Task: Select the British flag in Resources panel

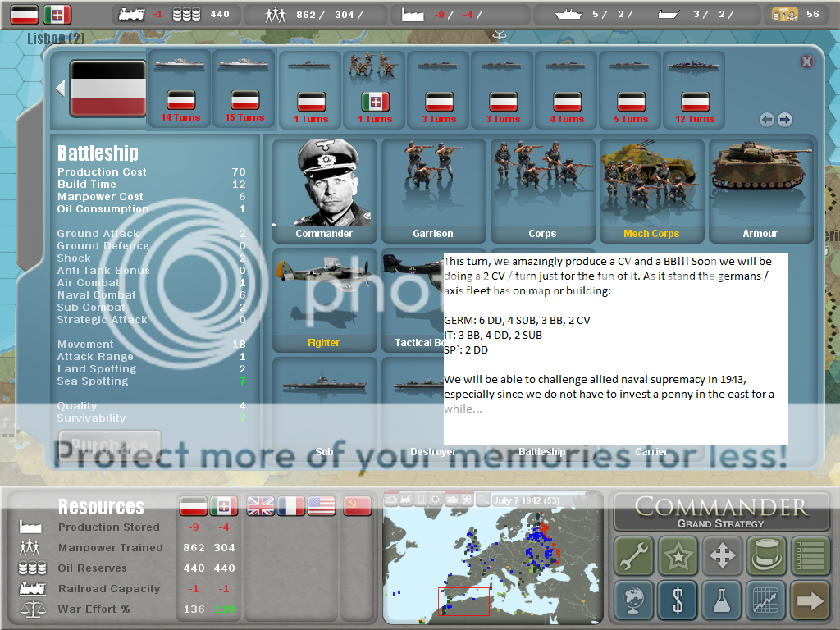Action: tap(261, 506)
